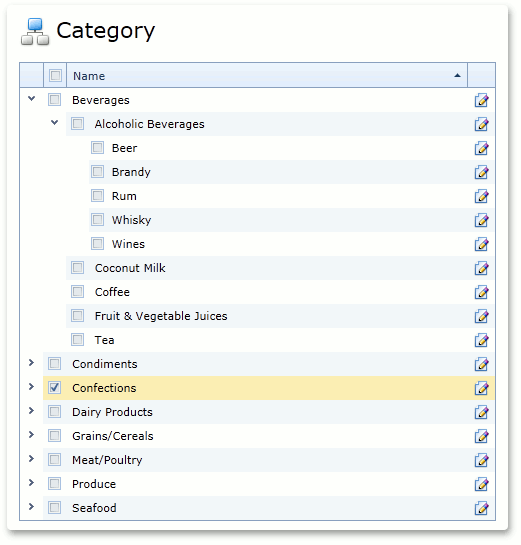Edit the Beer category
521x545 pixels.
481,148
